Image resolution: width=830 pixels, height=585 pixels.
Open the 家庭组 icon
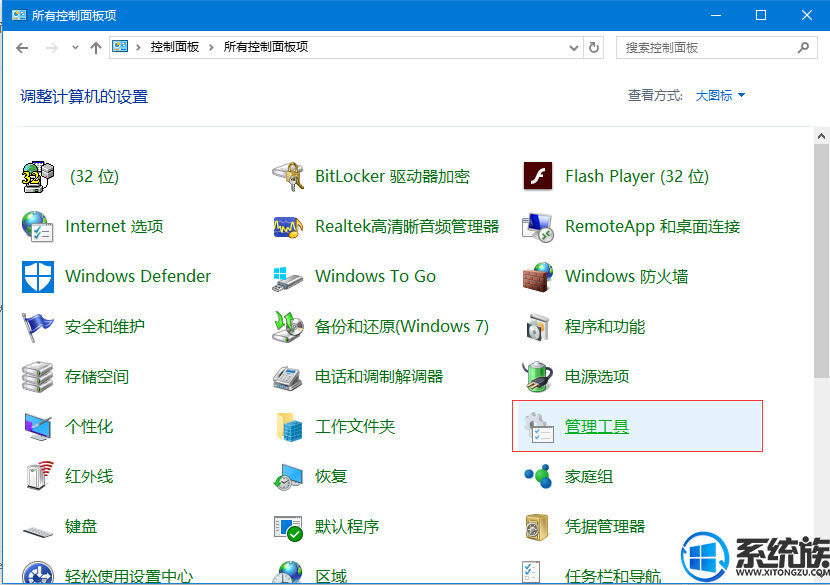(x=538, y=476)
